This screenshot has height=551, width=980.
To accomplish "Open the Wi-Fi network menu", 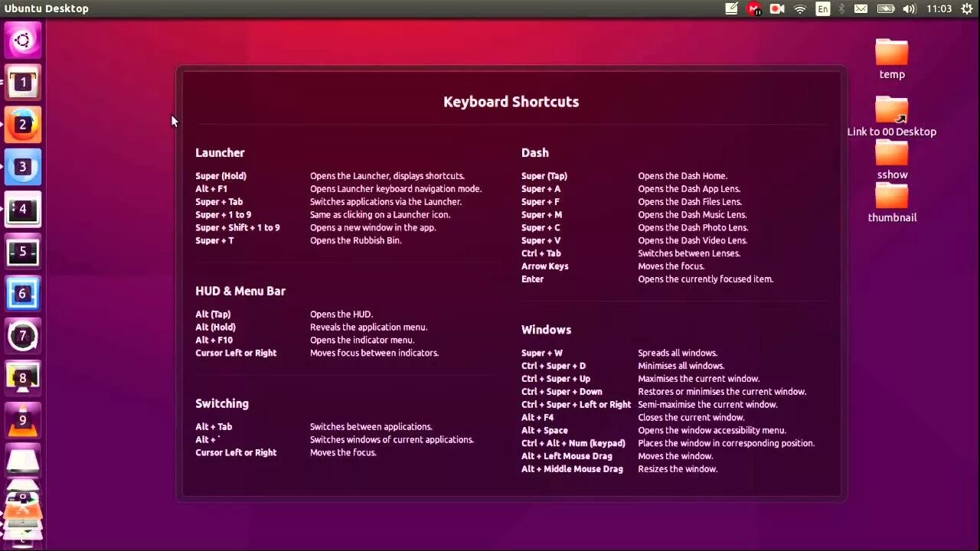I will [800, 8].
